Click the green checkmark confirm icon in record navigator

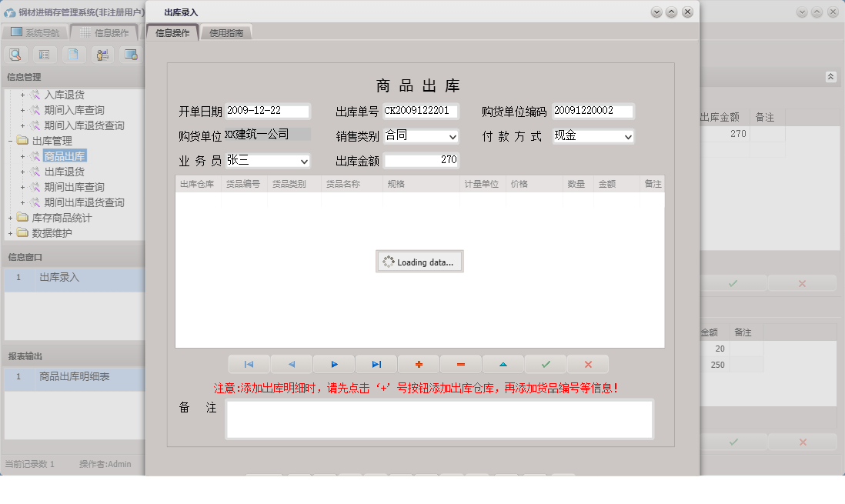coord(546,363)
